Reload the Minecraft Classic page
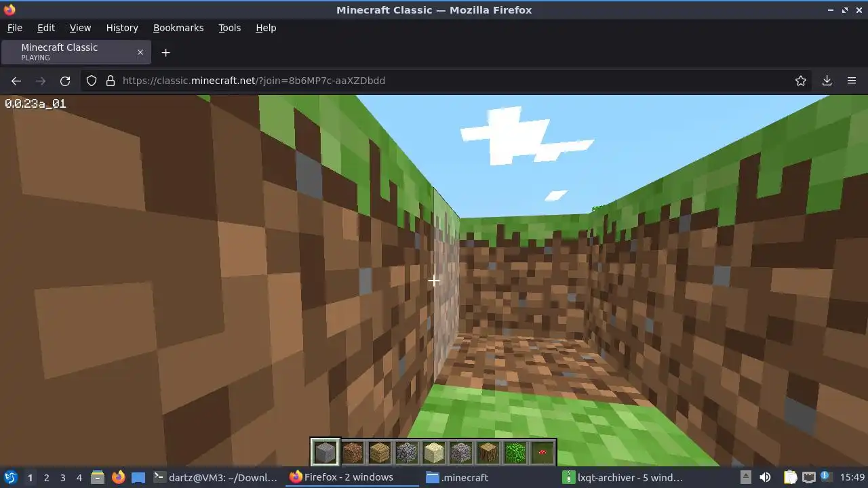This screenshot has width=868, height=488. click(x=65, y=81)
